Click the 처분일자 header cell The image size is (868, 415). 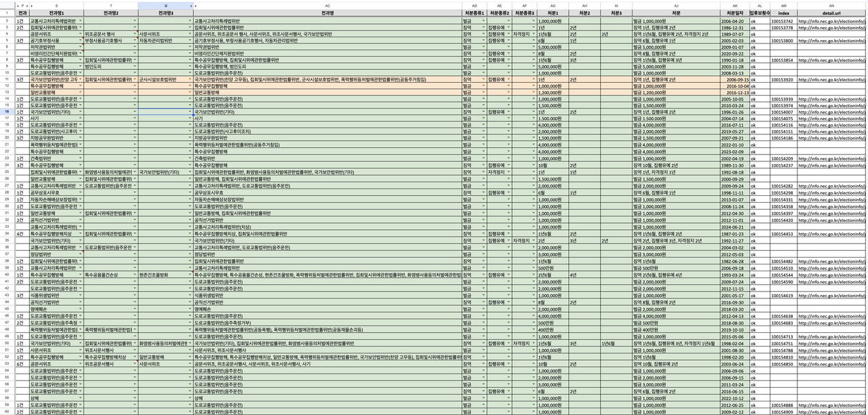pyautogui.click(x=734, y=13)
